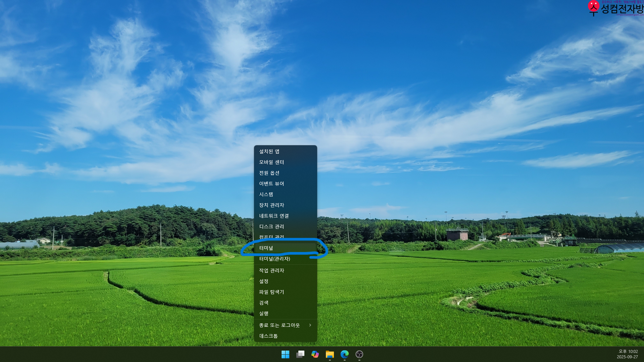The width and height of the screenshot is (644, 362).
Task: Select 설치된 앱 menu item
Action: coord(285,151)
